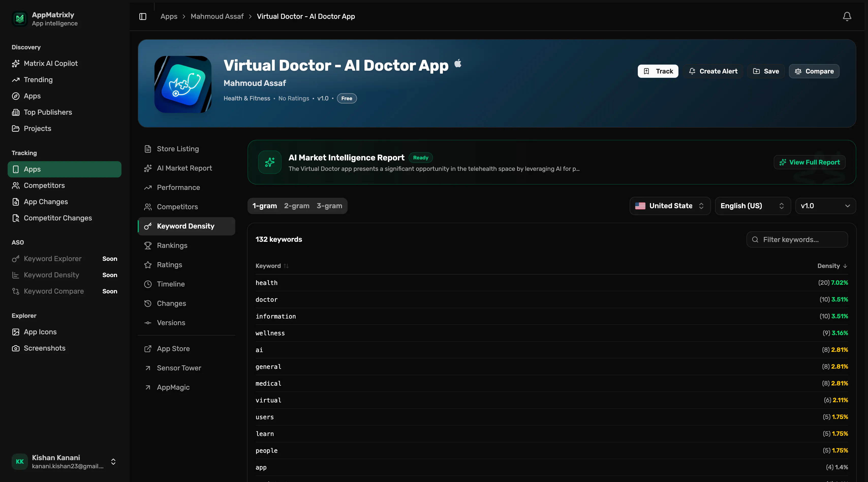Toggle the sidebar panel icon

click(143, 17)
